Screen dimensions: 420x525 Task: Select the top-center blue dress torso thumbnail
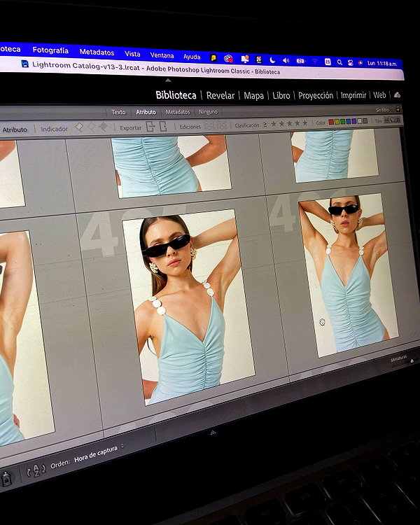pyautogui.click(x=171, y=166)
